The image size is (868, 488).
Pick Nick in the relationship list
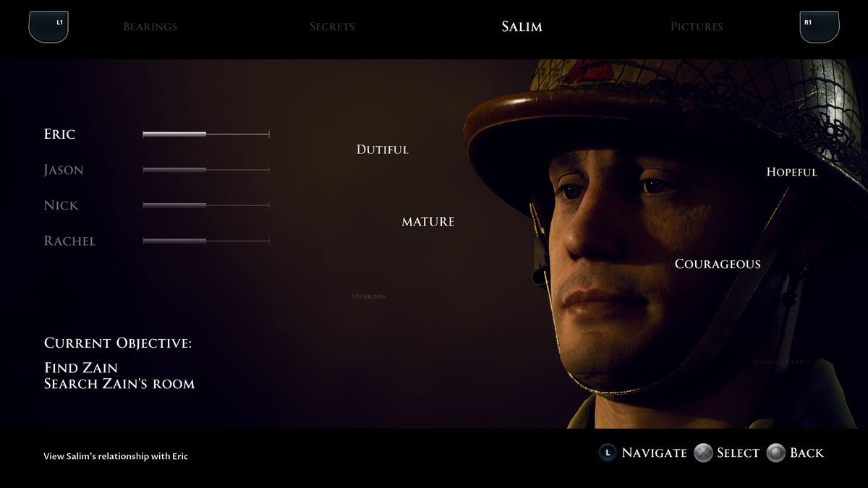61,205
